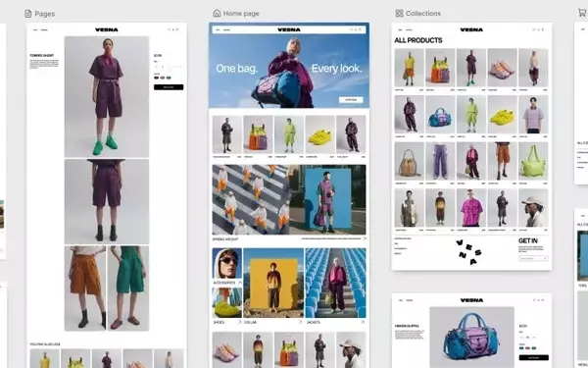The image size is (588, 368).
Task: Open Jackets category blue stadium seats image
Action: [335, 283]
